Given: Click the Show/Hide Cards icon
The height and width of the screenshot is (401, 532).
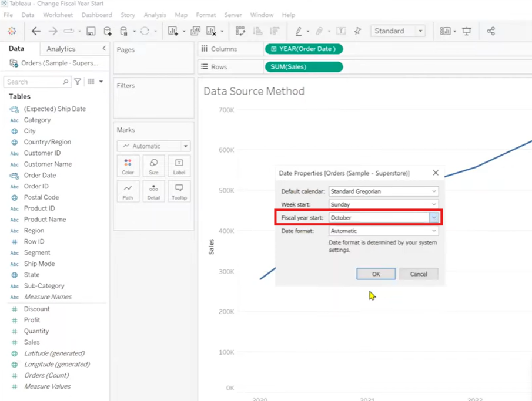Looking at the screenshot, I should 445,31.
